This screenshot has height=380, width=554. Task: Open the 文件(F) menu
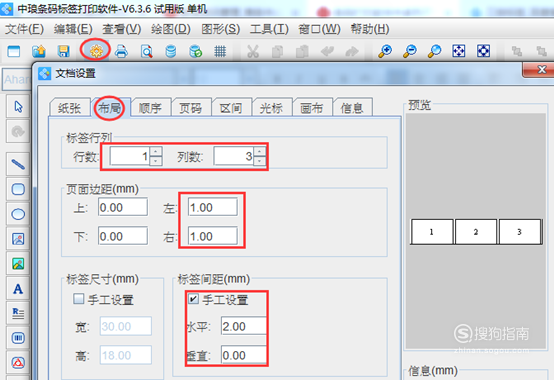pos(24,29)
